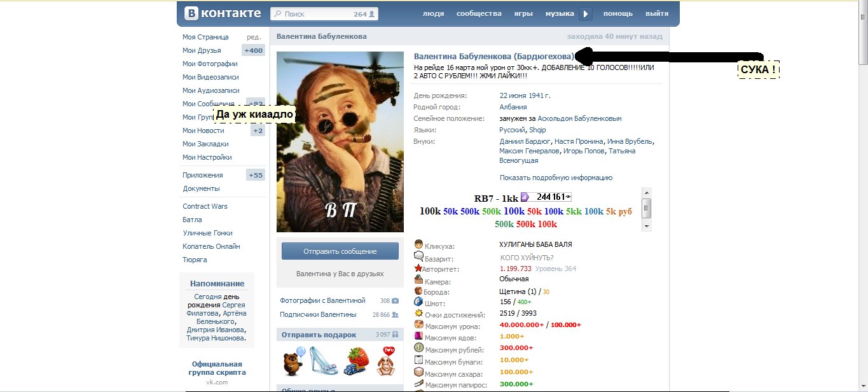This screenshot has width=868, height=392.
Task: Click the speech bubble icon beside Базарит
Action: [x=418, y=256]
